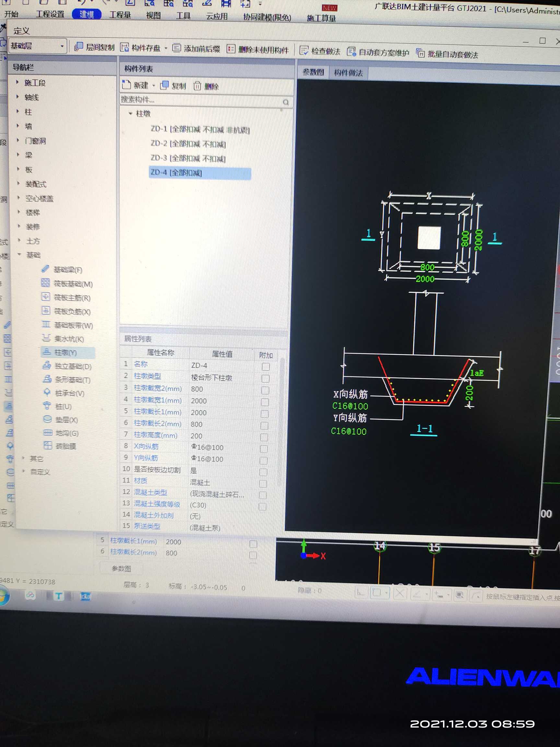
Task: Click 删除未使用构件 toolbar icon
Action: (x=231, y=49)
